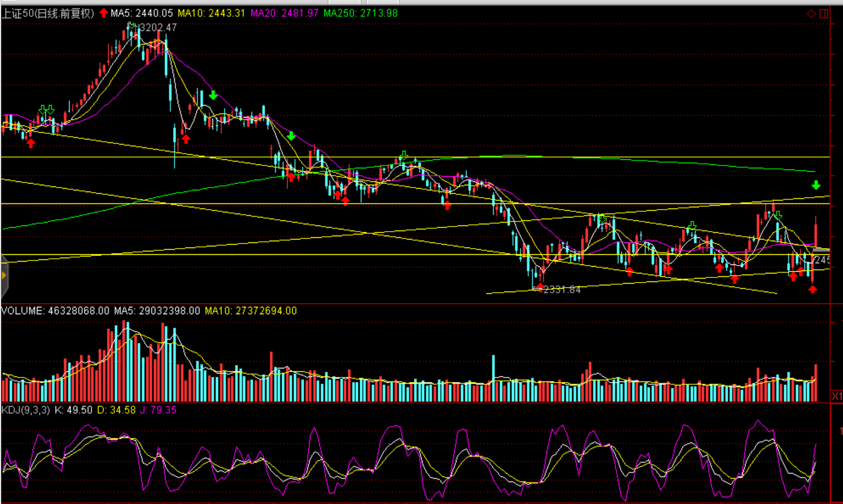Open the KDJ(9,3,3) indicator label
Viewport: 843px width, 504px height.
[25, 410]
